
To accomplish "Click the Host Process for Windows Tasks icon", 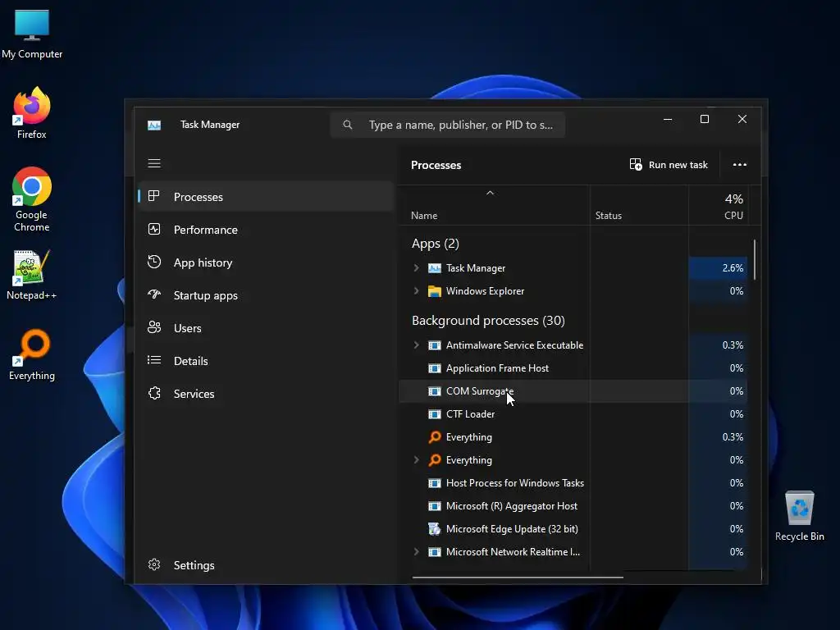I will 435,483.
